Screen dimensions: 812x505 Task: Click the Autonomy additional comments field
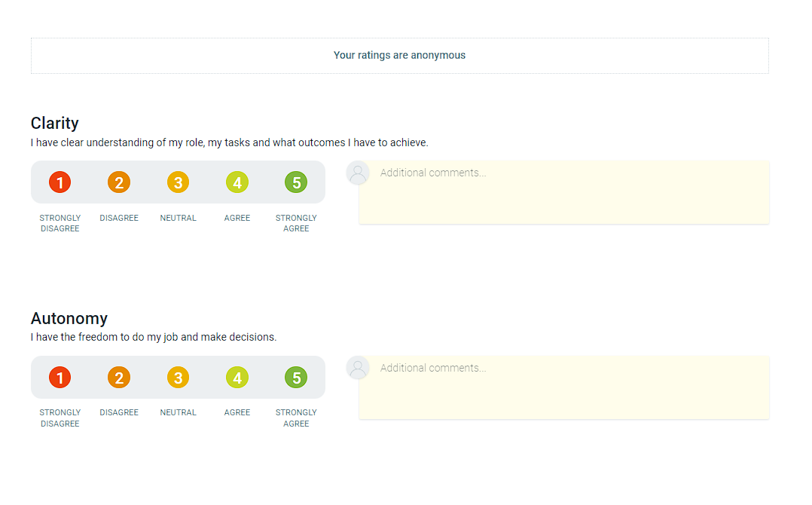[564, 387]
